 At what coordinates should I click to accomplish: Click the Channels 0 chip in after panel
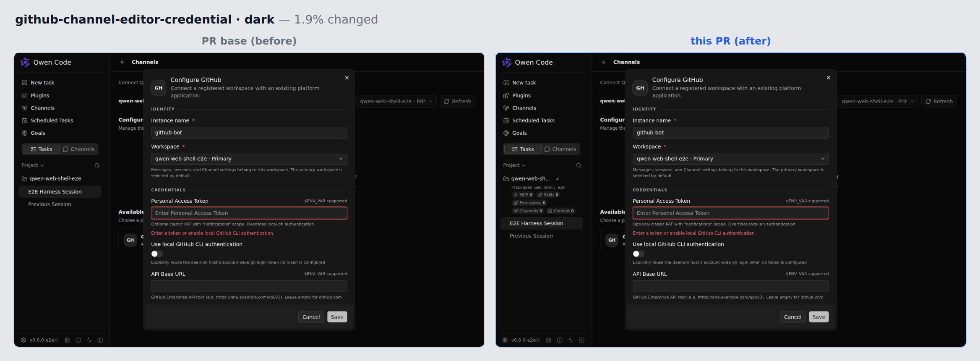(528, 211)
